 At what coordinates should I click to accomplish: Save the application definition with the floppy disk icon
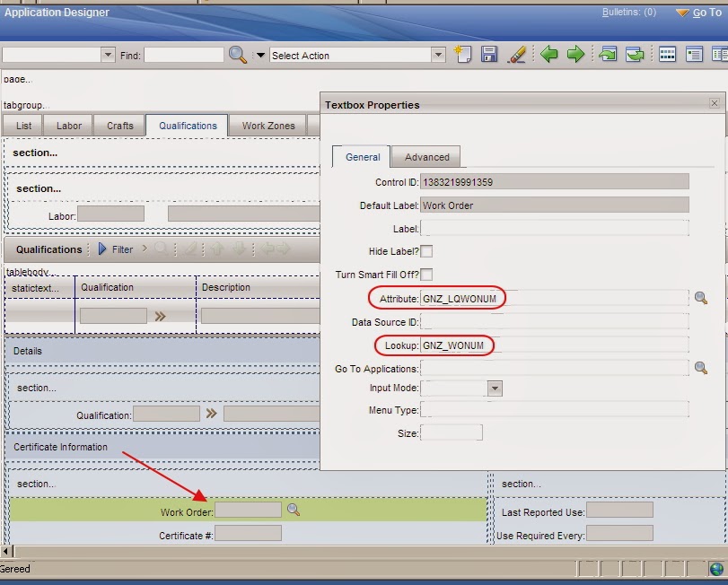pyautogui.click(x=488, y=55)
